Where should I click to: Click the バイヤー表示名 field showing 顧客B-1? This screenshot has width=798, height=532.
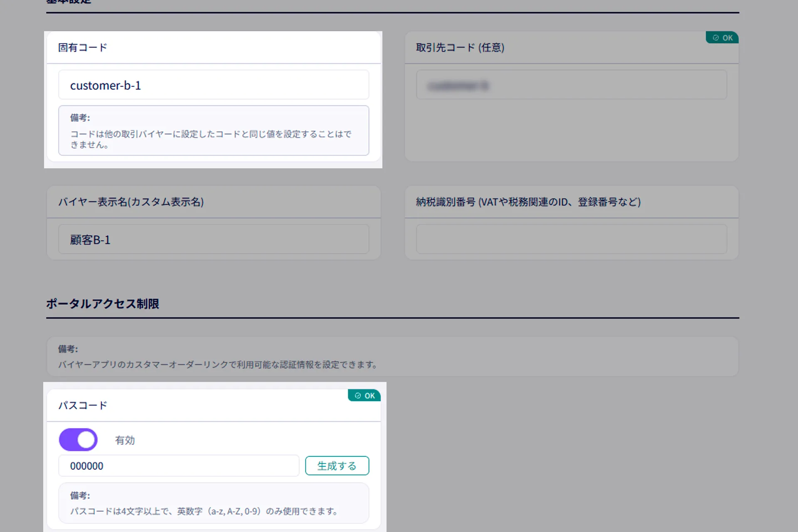click(x=214, y=239)
